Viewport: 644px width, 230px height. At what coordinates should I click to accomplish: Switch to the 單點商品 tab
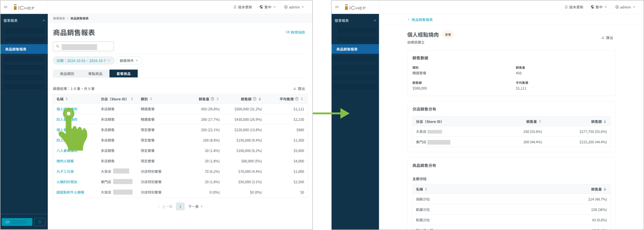pos(95,74)
